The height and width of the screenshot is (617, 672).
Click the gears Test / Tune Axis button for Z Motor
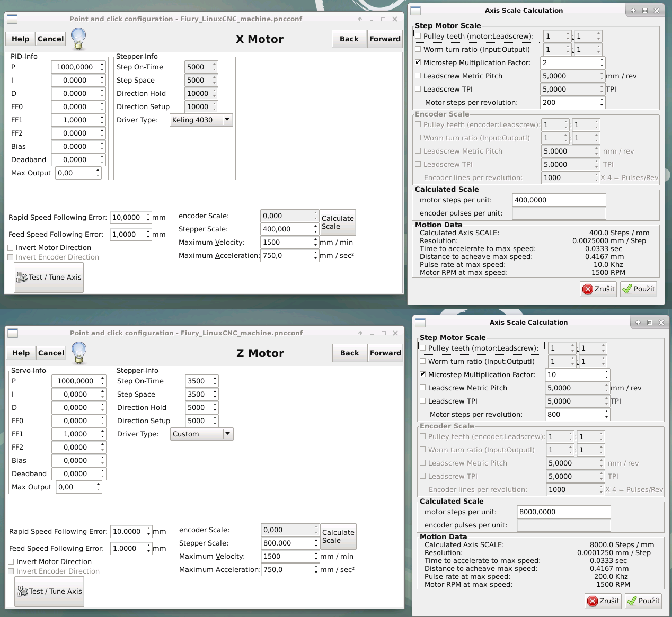49,591
